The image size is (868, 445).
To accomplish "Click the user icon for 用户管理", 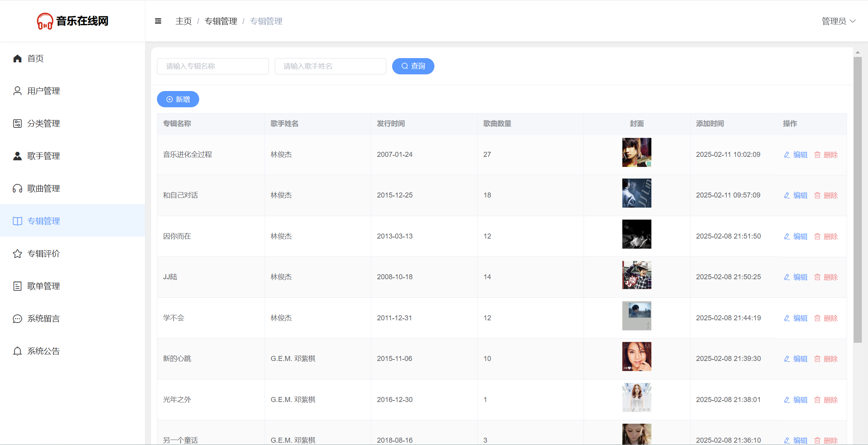I will (x=17, y=91).
